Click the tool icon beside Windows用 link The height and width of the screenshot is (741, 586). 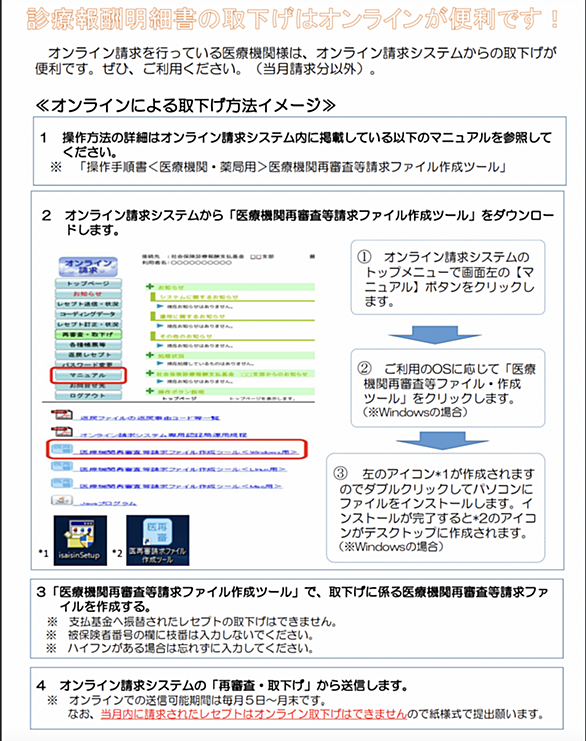pyautogui.click(x=61, y=449)
